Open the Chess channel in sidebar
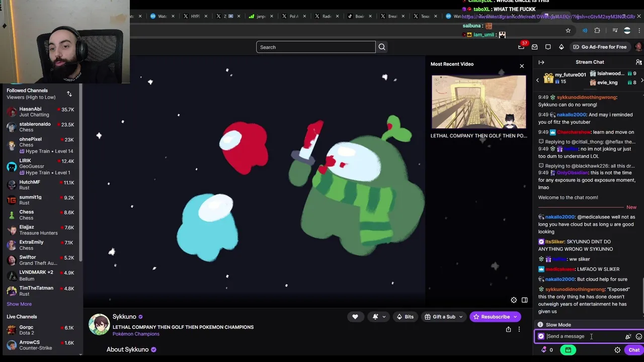 (x=40, y=215)
